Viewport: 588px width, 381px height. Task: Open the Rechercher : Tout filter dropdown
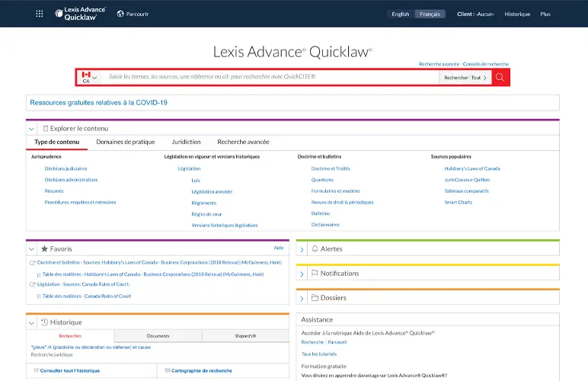tap(465, 78)
